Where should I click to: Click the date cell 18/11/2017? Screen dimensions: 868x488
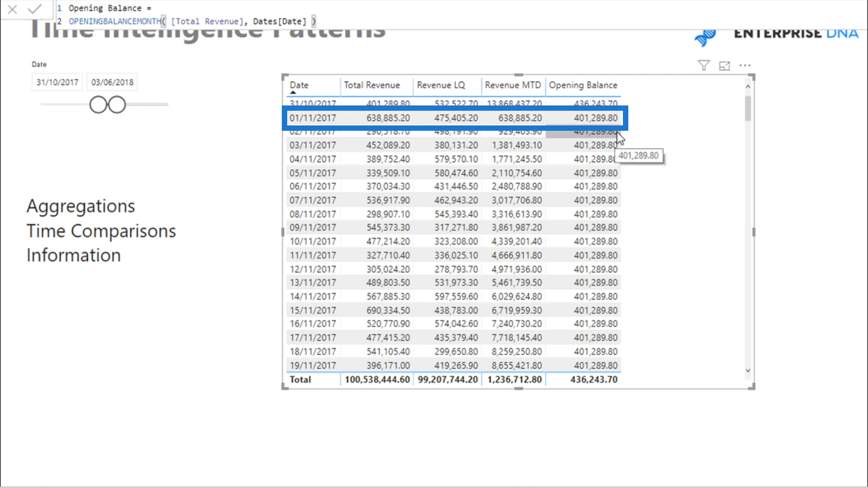(312, 351)
